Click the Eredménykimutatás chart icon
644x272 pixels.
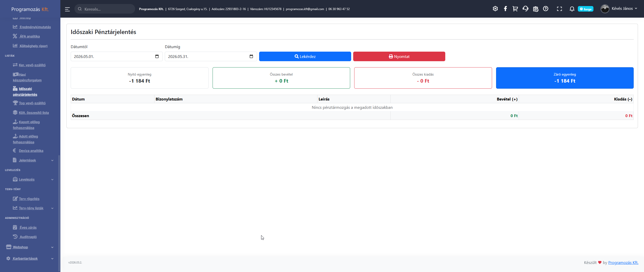[x=15, y=27]
